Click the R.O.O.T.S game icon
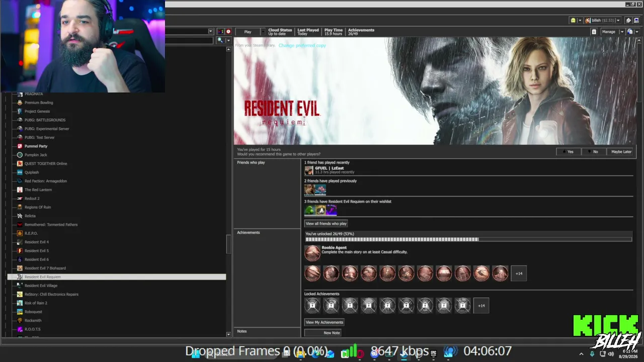 click(20, 329)
